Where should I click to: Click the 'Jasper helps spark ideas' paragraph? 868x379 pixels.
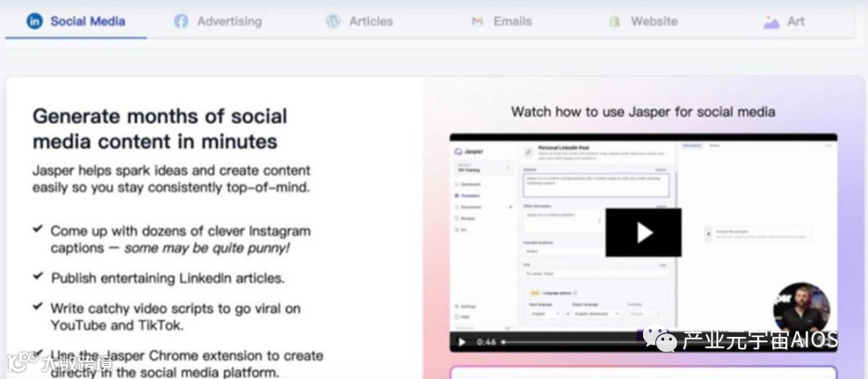172,179
